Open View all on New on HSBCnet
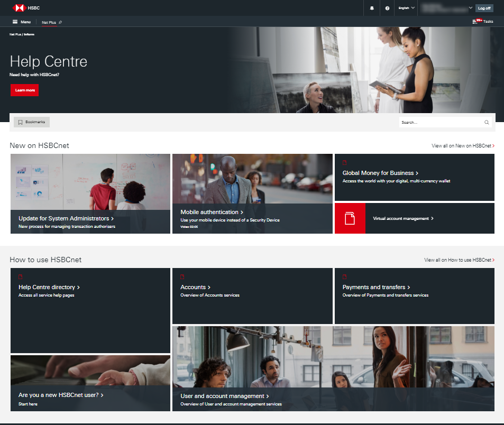 tap(463, 145)
